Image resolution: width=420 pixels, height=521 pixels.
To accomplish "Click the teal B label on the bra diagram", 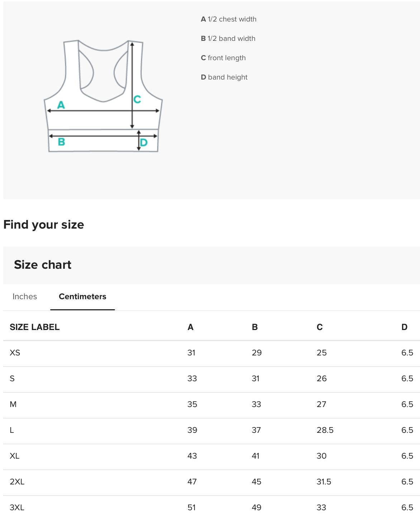I will [61, 142].
